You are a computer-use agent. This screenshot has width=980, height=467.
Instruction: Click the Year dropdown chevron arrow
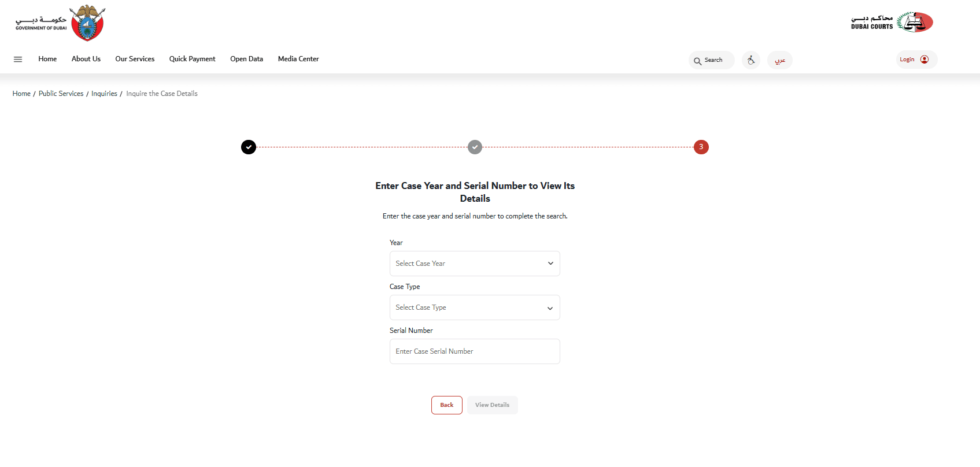(550, 264)
